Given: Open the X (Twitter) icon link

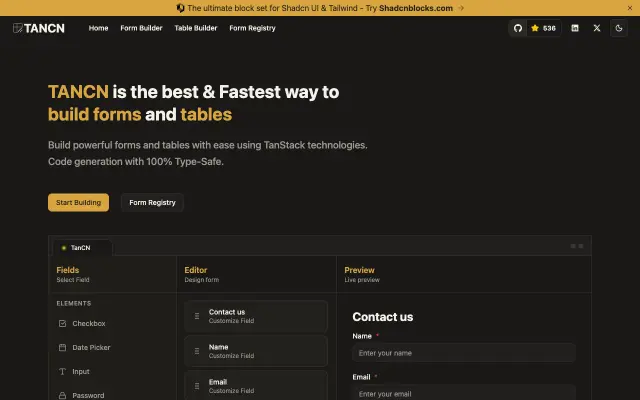Looking at the screenshot, I should [597, 28].
